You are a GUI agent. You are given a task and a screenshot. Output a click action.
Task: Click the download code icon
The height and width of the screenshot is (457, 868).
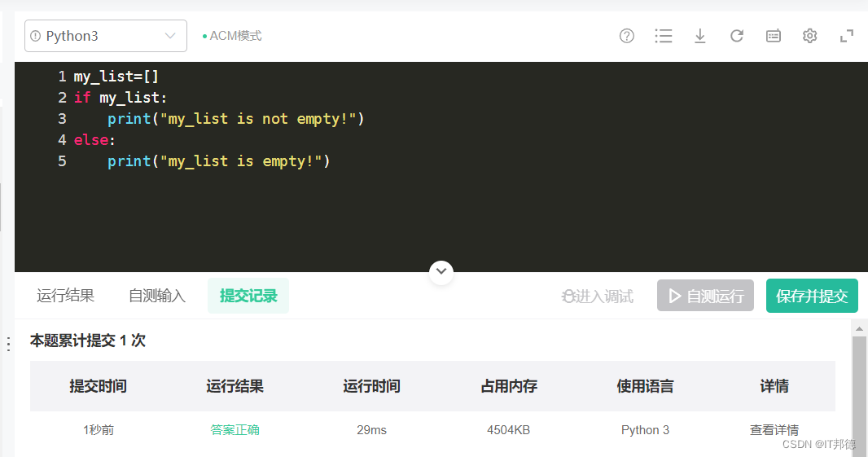click(699, 36)
